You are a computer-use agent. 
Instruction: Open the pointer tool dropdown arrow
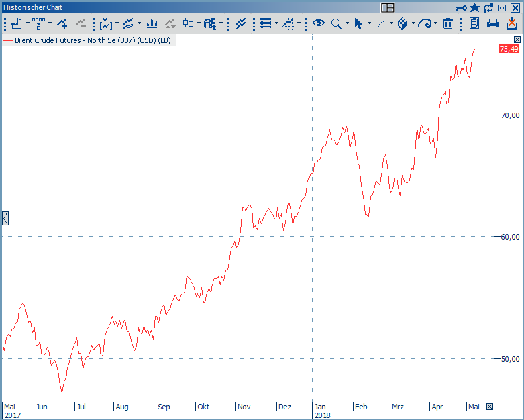[369, 23]
